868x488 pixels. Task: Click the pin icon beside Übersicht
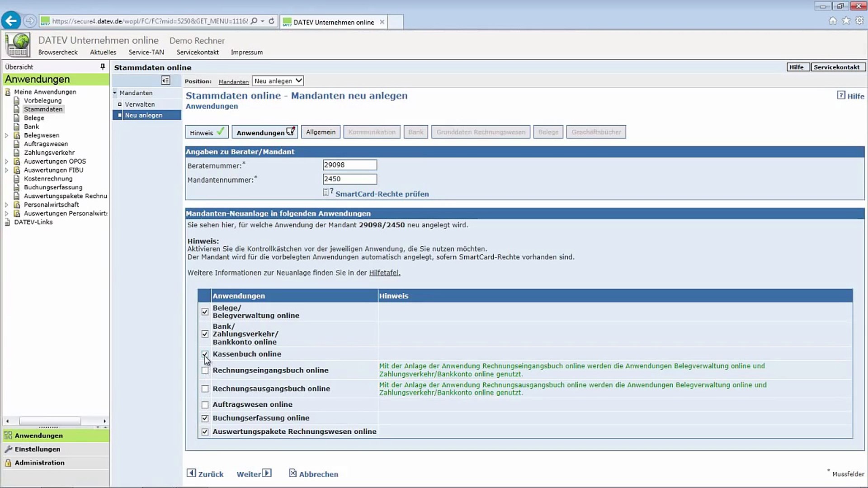(x=103, y=66)
